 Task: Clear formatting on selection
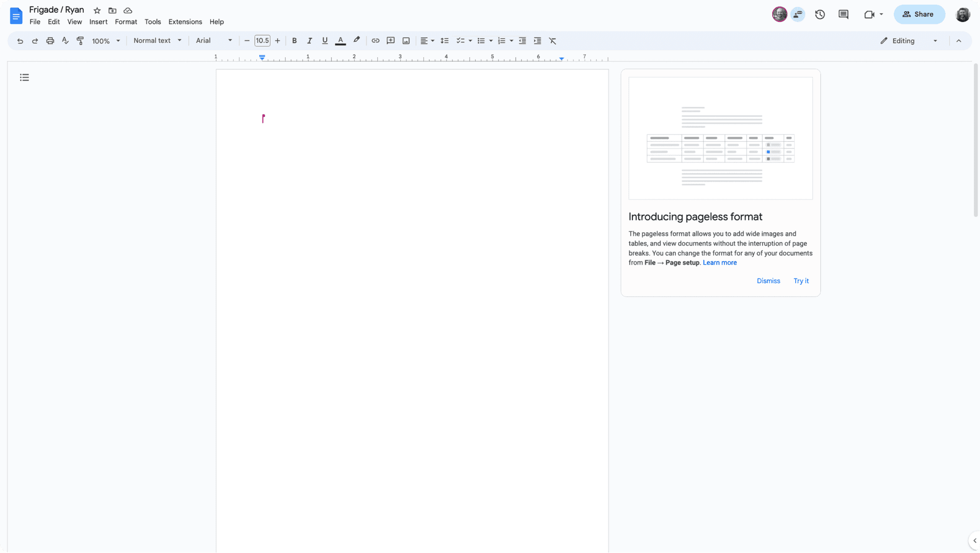click(552, 41)
